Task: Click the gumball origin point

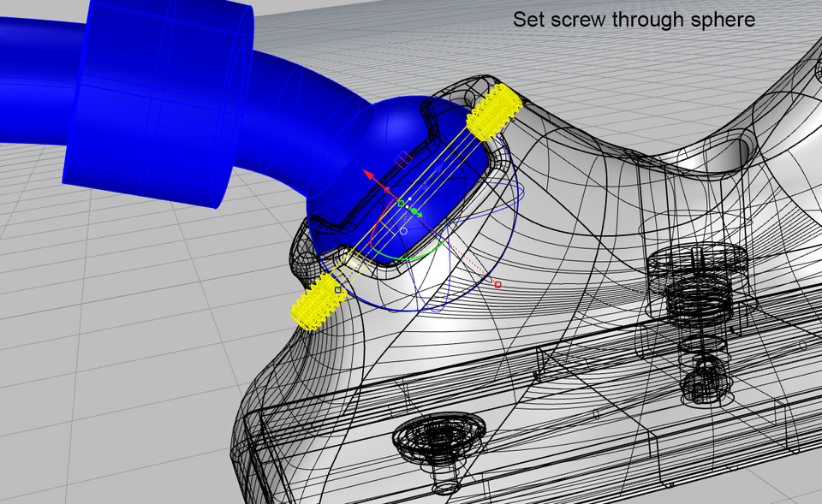Action: click(407, 206)
